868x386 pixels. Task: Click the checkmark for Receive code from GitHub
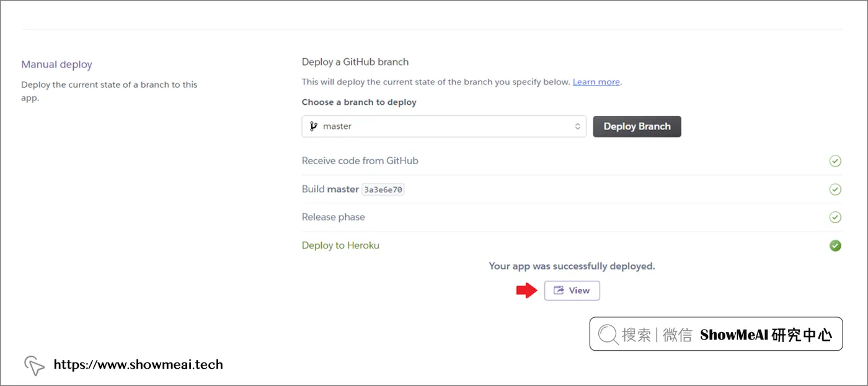click(x=835, y=161)
